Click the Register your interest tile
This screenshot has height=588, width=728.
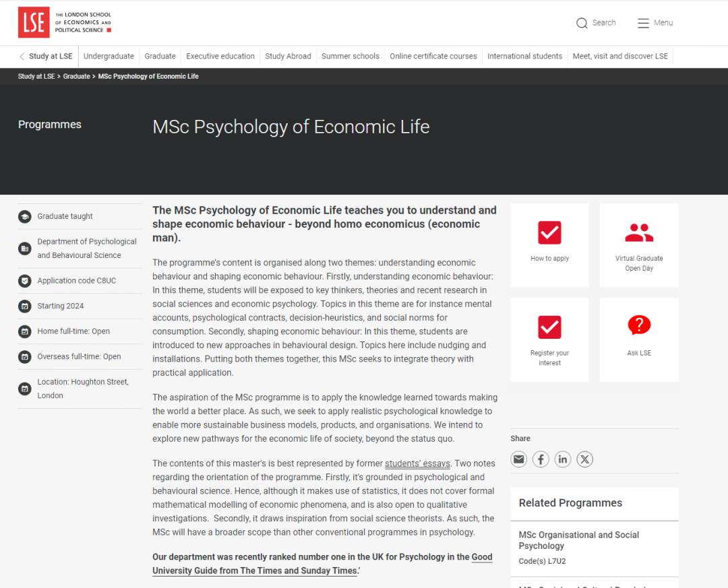point(550,339)
